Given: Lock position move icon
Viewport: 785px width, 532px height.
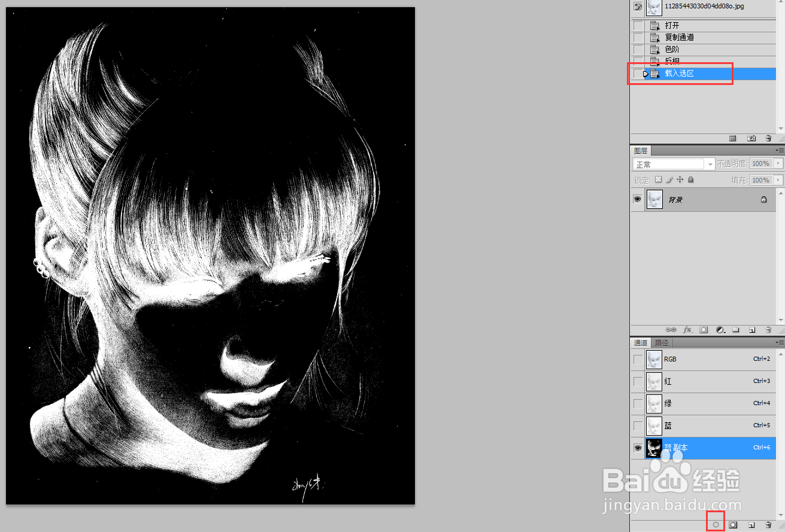Looking at the screenshot, I should click(680, 180).
